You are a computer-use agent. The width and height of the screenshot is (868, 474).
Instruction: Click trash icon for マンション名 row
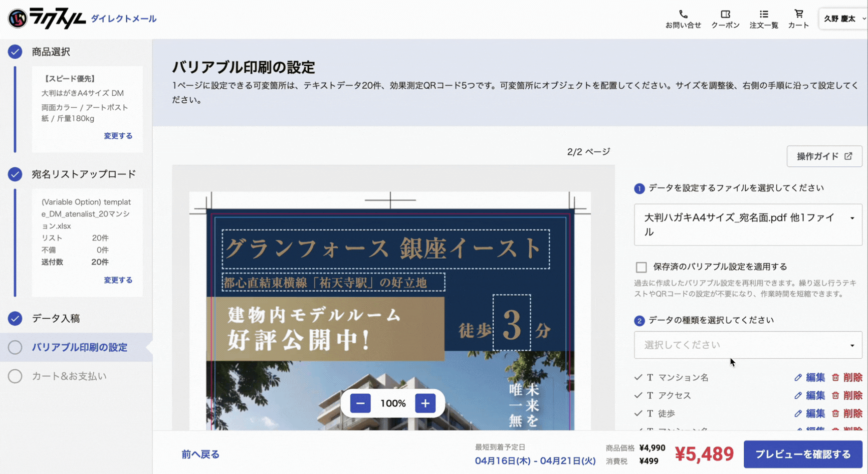[835, 377]
